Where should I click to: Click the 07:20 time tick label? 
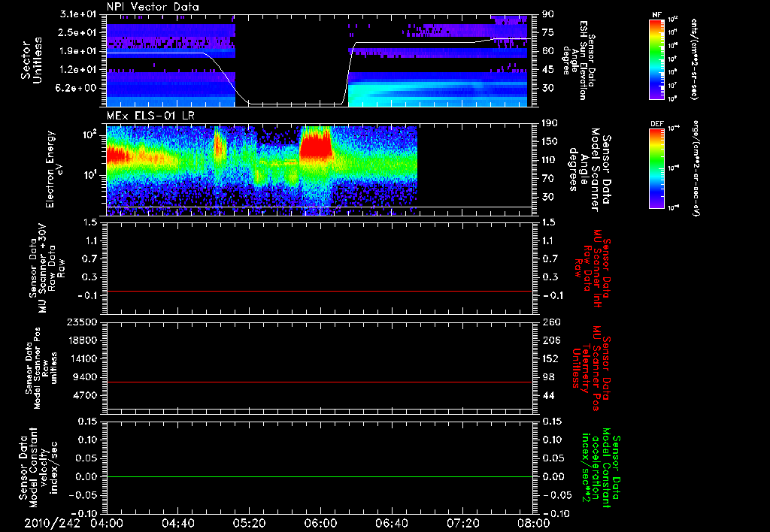(x=462, y=523)
